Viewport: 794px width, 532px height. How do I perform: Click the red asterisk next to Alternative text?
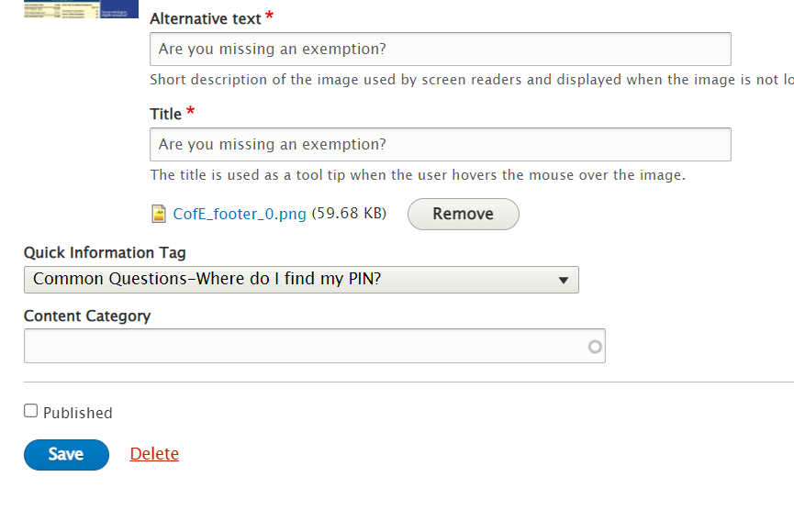coord(269,17)
